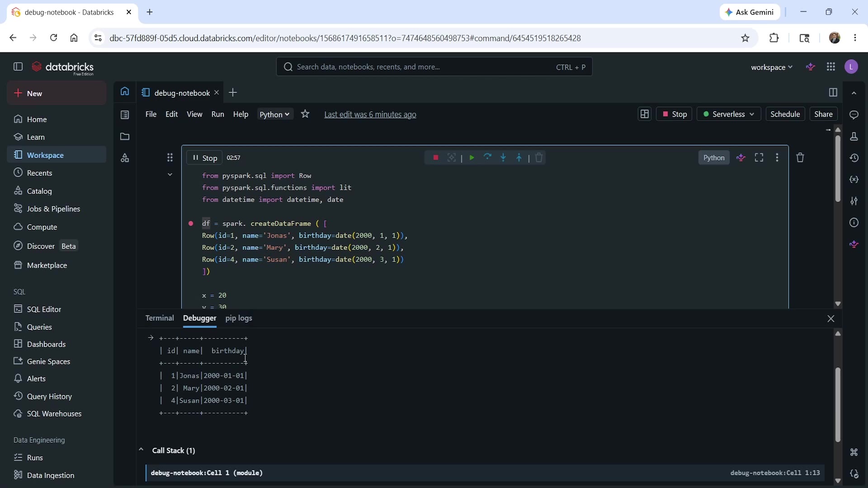Open the workspace folder browser icon
The image size is (868, 488).
[x=125, y=136]
